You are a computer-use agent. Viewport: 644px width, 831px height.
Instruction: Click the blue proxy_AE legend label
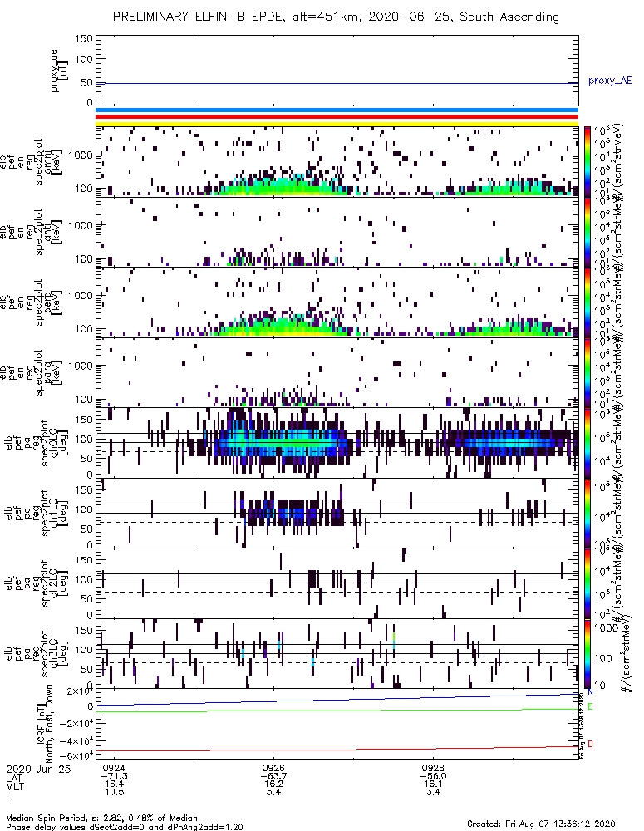coord(610,81)
